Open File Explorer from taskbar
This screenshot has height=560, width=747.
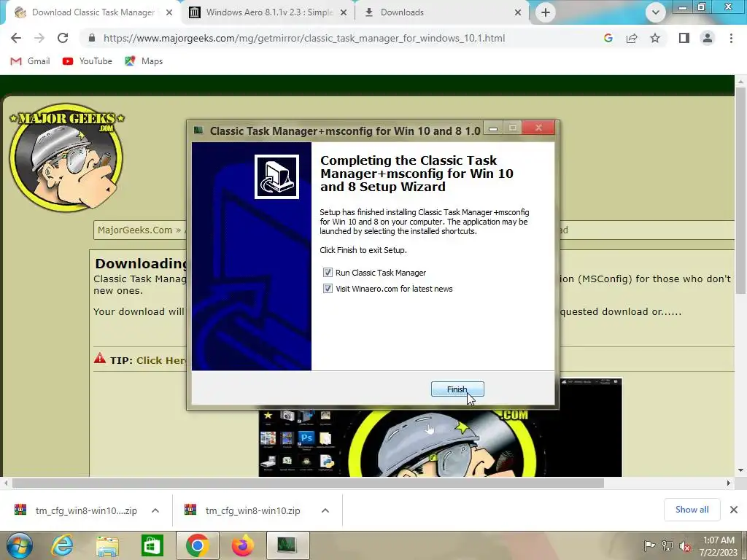(x=107, y=545)
